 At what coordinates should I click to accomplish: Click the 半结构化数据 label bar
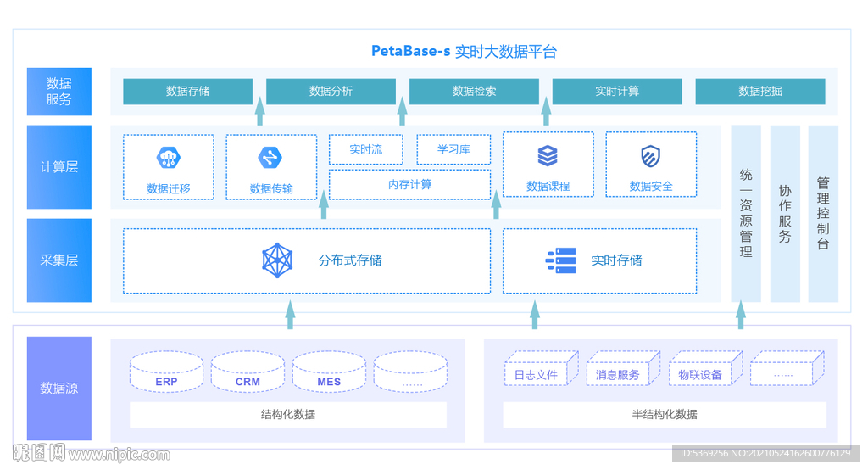click(665, 415)
